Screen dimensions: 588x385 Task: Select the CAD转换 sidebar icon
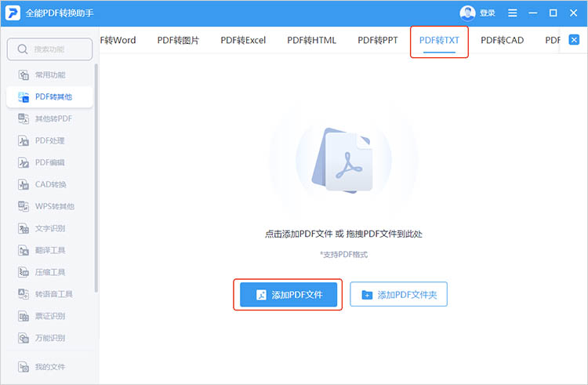tap(24, 184)
